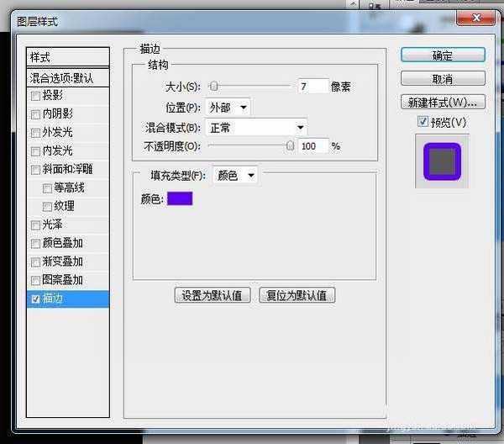504x444 pixels.
Task: Select 混合选项:默认 in the style list
Action: click(68, 77)
